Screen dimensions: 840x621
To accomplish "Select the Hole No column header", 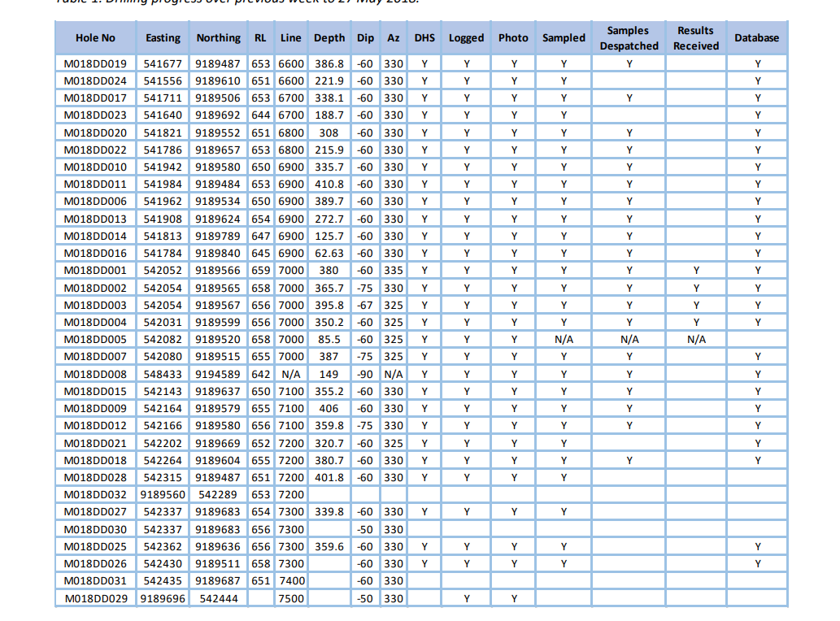I will (x=95, y=38).
